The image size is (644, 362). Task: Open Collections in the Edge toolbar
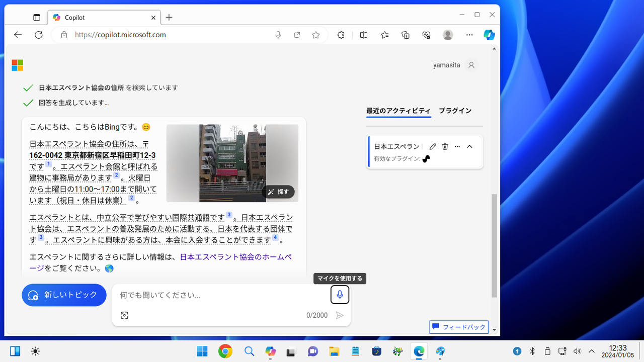(x=406, y=35)
